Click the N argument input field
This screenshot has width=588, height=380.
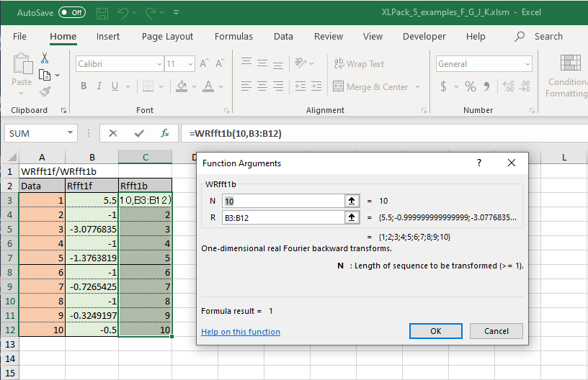coord(283,201)
